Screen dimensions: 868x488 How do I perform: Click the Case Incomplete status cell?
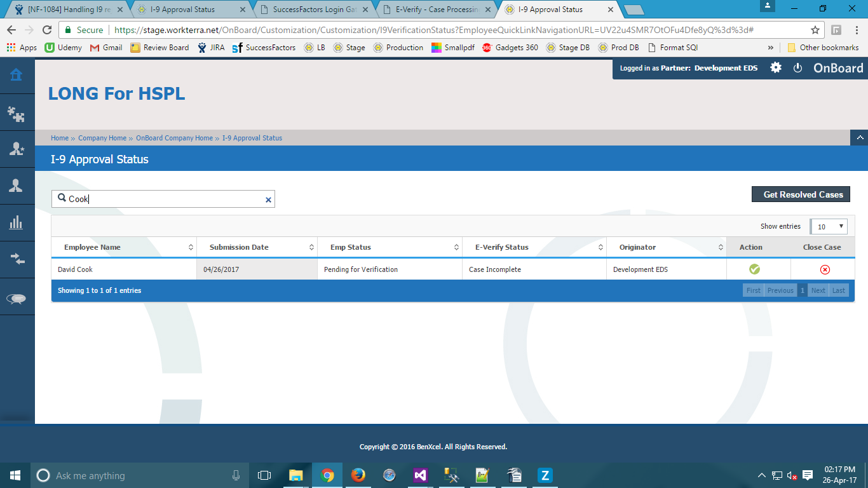pyautogui.click(x=534, y=269)
